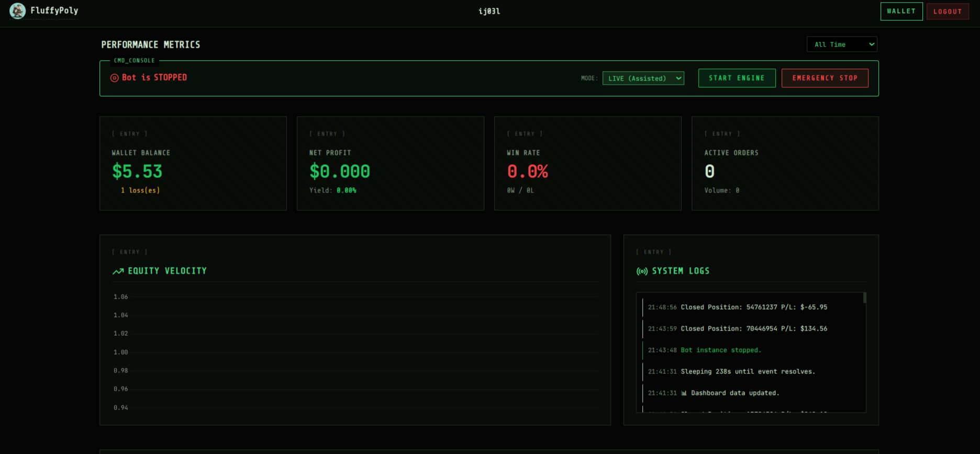Open the Wallet page
This screenshot has height=454, width=980.
point(901,11)
